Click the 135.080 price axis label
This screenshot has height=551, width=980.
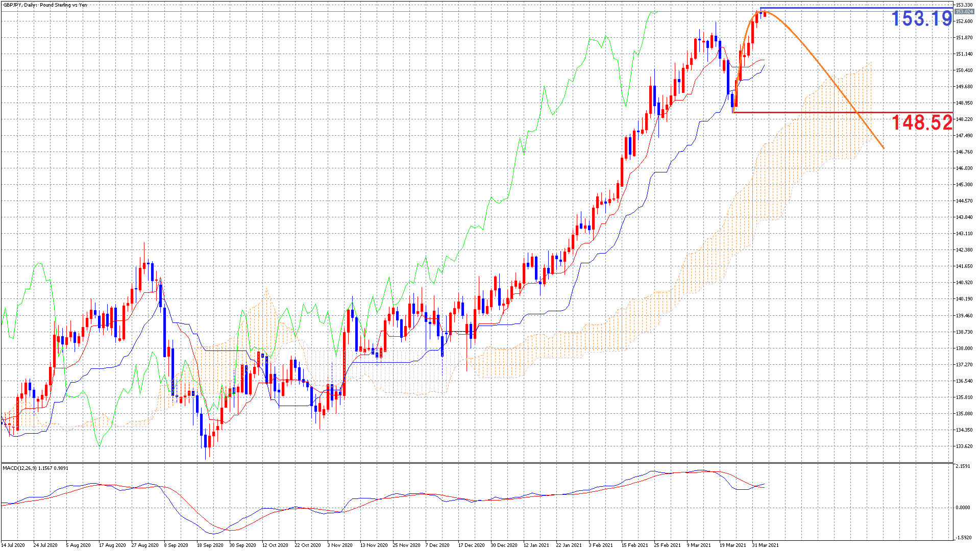964,414
